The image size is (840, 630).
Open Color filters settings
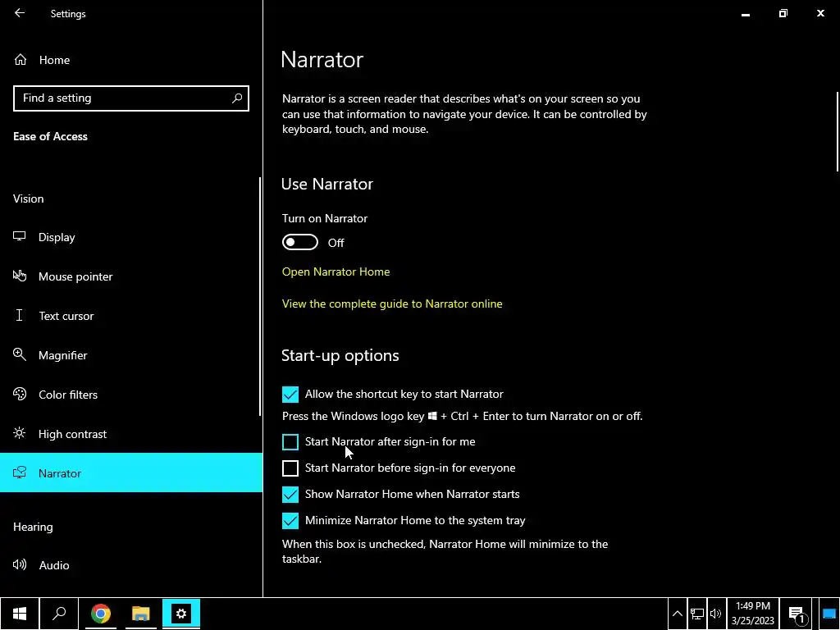click(x=130, y=395)
